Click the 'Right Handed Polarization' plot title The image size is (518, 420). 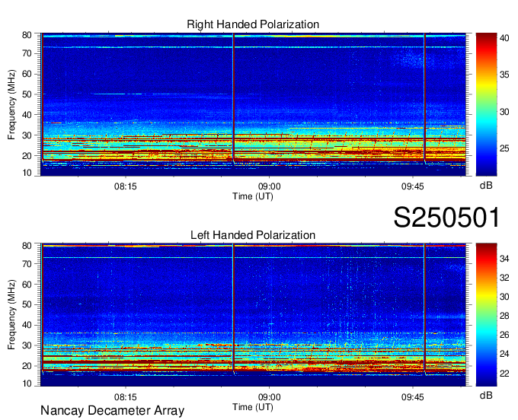point(253,24)
